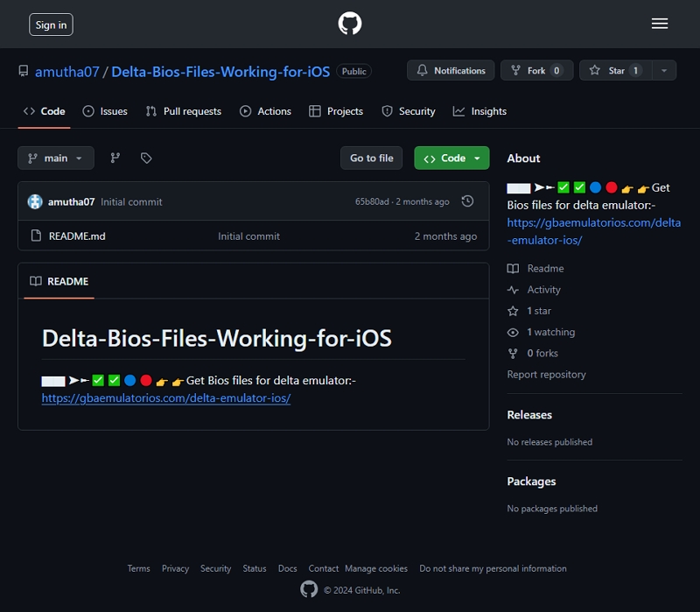
Task: Switch to the Code tab
Action: pos(45,111)
